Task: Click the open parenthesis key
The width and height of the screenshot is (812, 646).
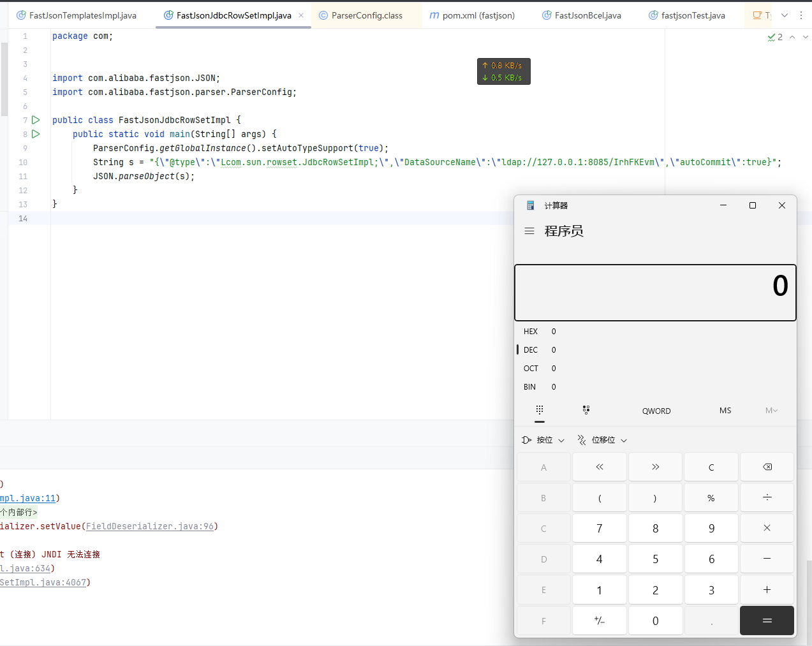Action: [x=600, y=497]
